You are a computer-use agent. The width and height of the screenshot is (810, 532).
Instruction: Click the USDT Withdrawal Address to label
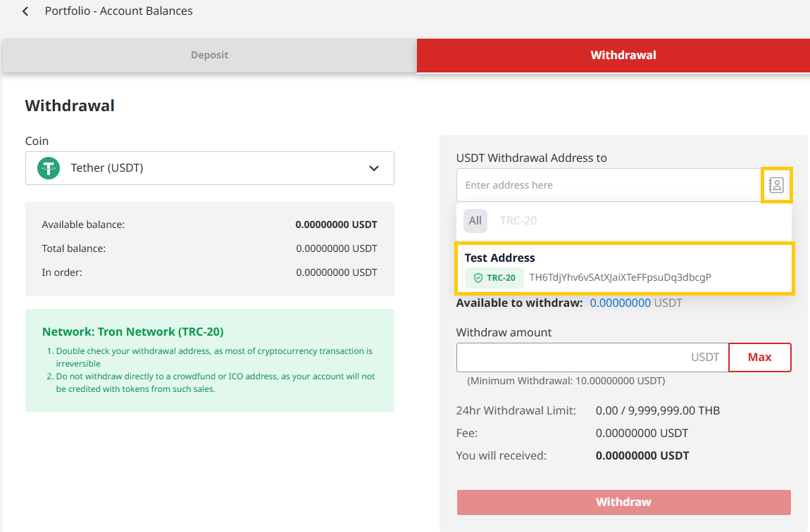(532, 158)
